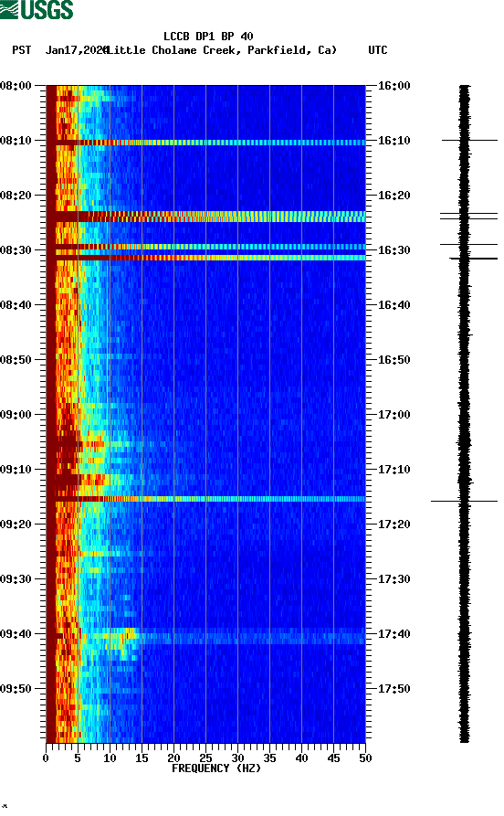The image size is (504, 816).
Task: Click the 25 Hz frequency axis label
Action: [205, 758]
